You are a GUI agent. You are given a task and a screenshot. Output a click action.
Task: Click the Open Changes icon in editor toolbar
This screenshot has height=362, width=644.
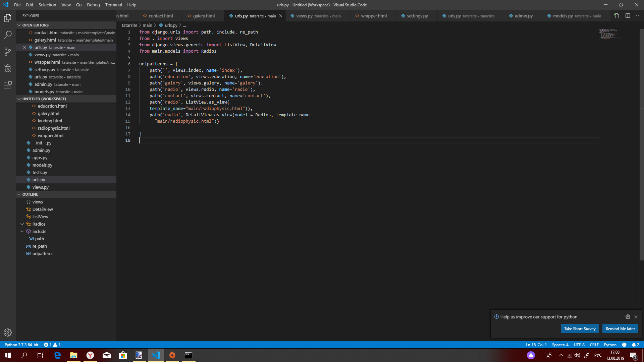pos(616,16)
